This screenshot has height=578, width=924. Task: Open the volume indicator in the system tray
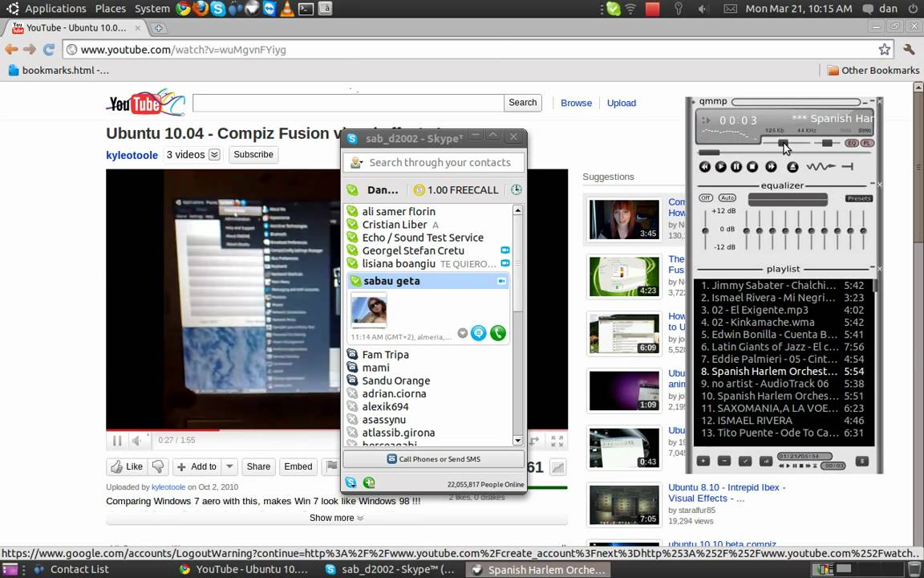pyautogui.click(x=702, y=8)
